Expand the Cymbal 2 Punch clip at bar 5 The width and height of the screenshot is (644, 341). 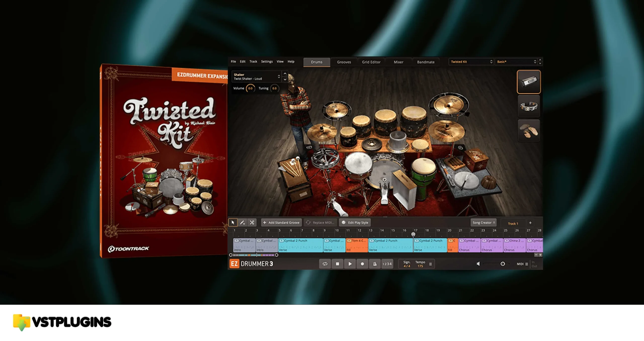[x=282, y=241]
